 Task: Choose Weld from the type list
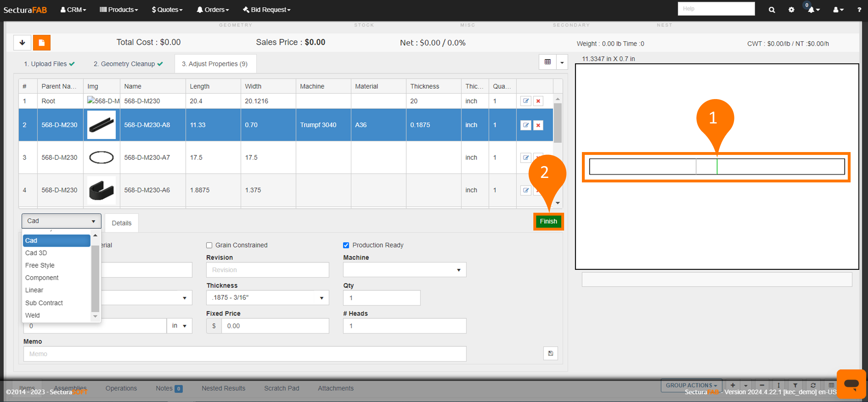click(32, 315)
